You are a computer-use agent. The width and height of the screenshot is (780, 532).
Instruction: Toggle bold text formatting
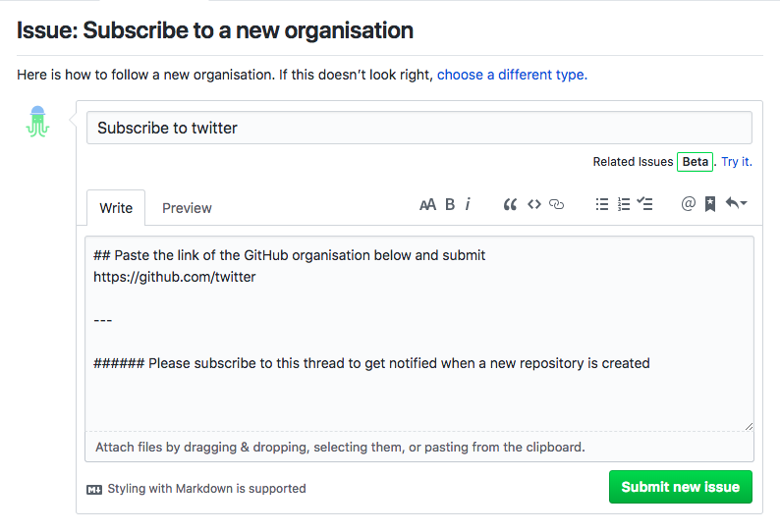[450, 205]
